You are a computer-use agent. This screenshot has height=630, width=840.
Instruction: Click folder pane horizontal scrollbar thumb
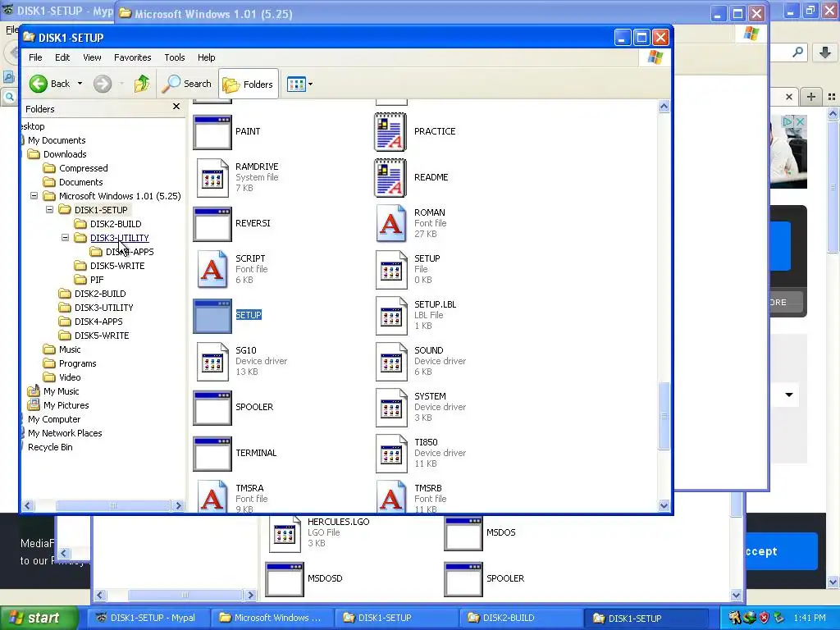click(x=113, y=505)
